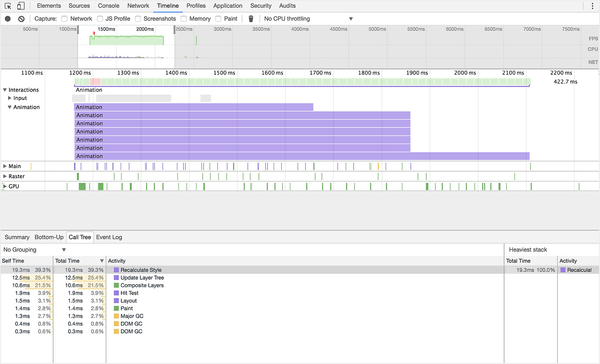The height and width of the screenshot is (364, 600).
Task: Open the CPU throttling dropdown
Action: pos(308,19)
